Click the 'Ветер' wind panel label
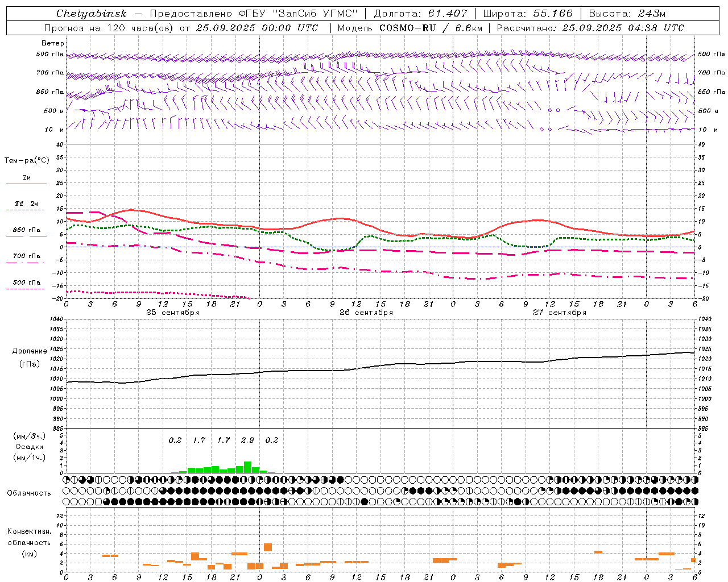 [x=53, y=43]
